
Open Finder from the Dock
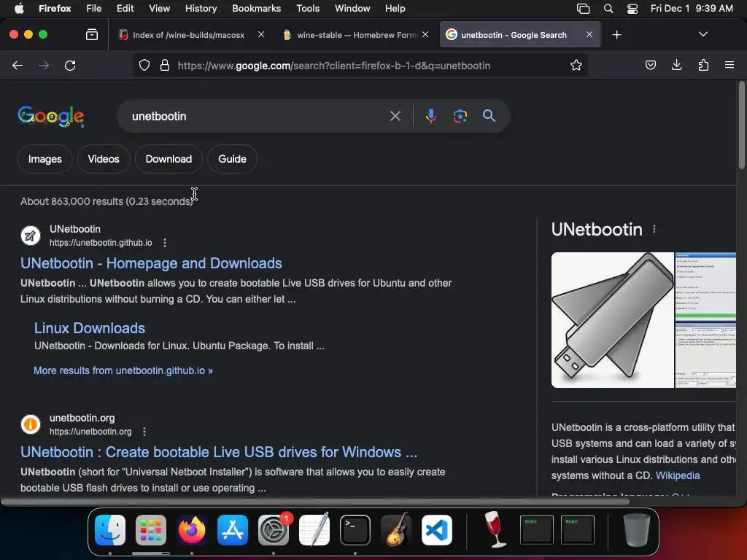pyautogui.click(x=110, y=530)
